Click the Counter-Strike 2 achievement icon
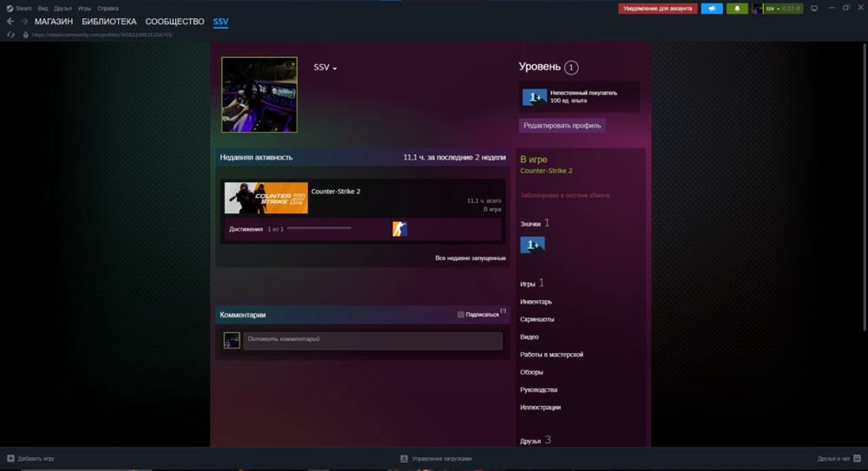The width and height of the screenshot is (868, 471). [399, 229]
